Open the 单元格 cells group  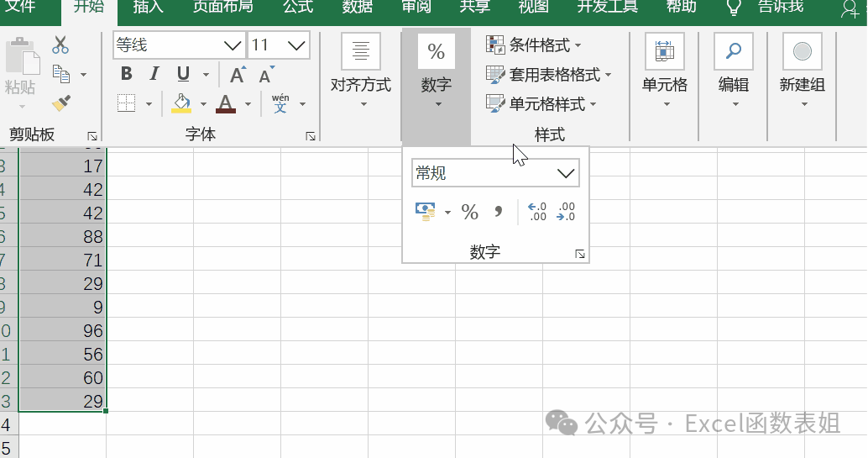[664, 71]
